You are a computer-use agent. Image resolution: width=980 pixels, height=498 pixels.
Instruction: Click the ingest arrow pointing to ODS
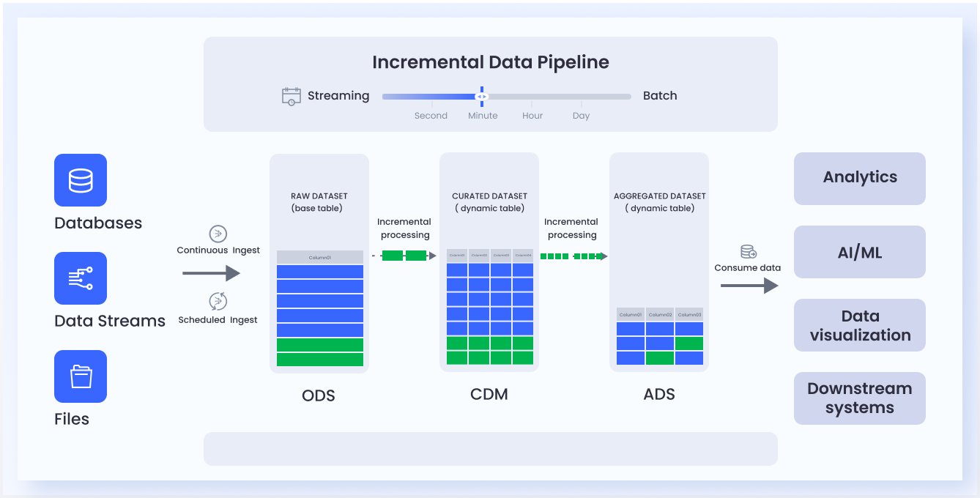211,273
